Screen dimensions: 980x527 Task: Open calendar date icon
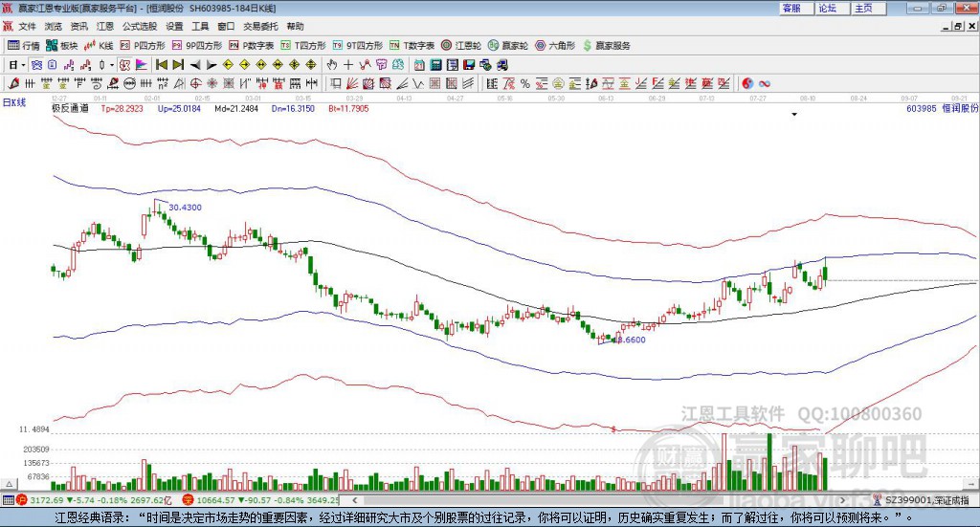(419, 65)
